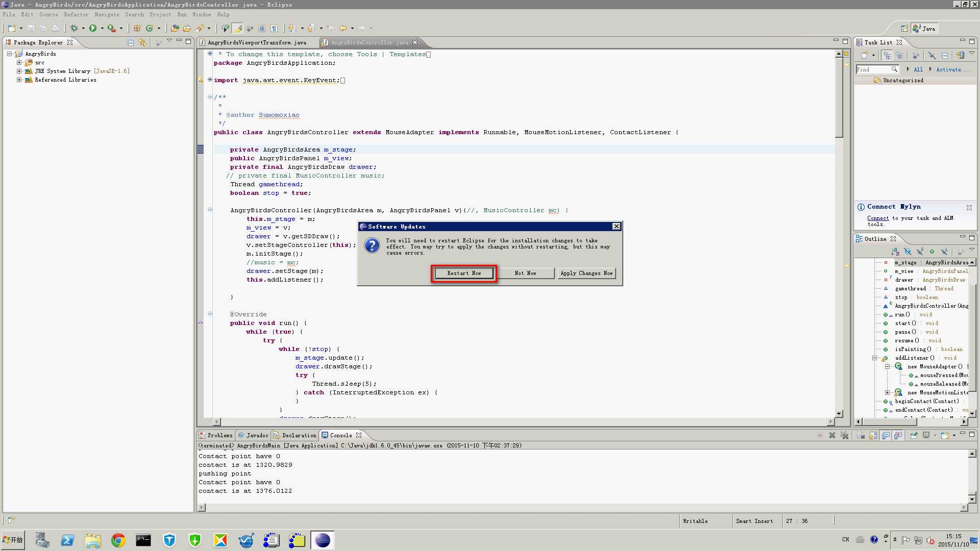Toggle Hide Local Types in Outline

click(944, 252)
